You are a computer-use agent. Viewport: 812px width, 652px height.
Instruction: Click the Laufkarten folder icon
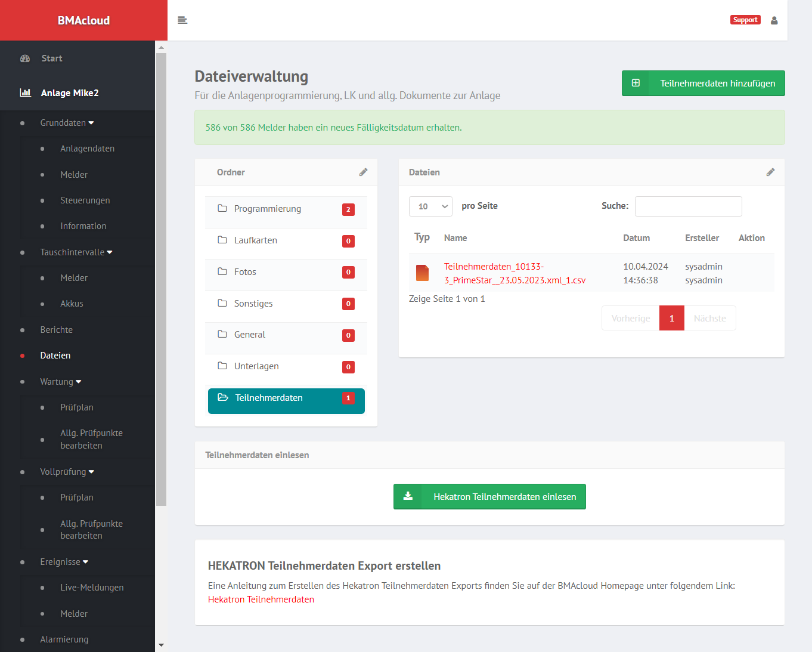[x=222, y=240]
